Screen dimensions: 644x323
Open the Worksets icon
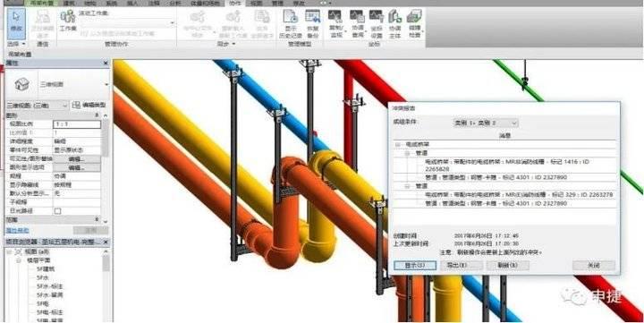pos(68,21)
